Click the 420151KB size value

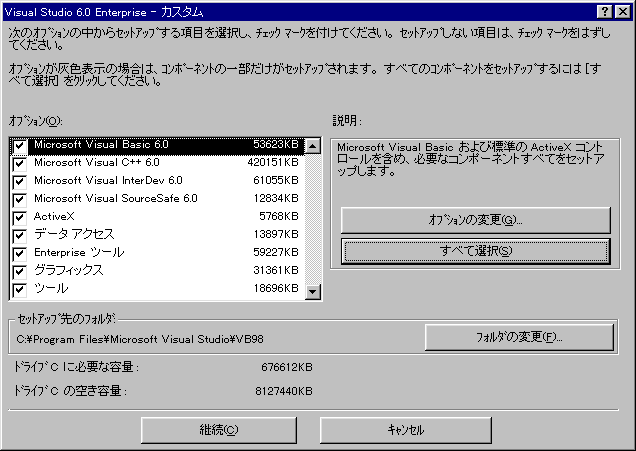[273, 163]
